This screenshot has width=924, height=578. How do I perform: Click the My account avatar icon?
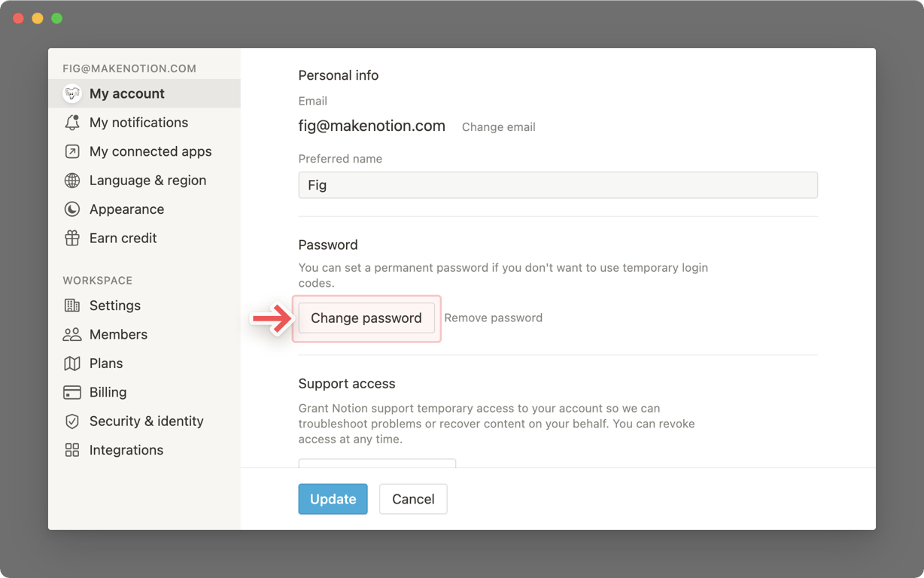point(72,93)
